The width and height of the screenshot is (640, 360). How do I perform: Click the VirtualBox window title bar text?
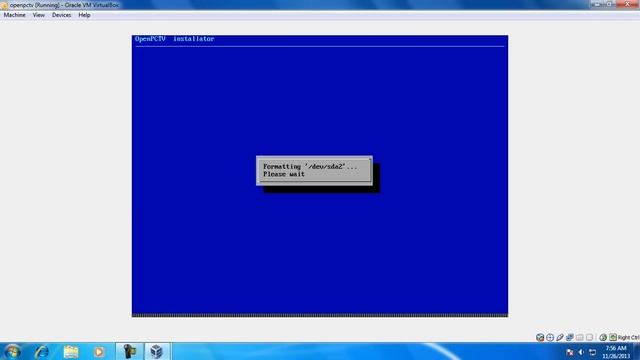64,5
